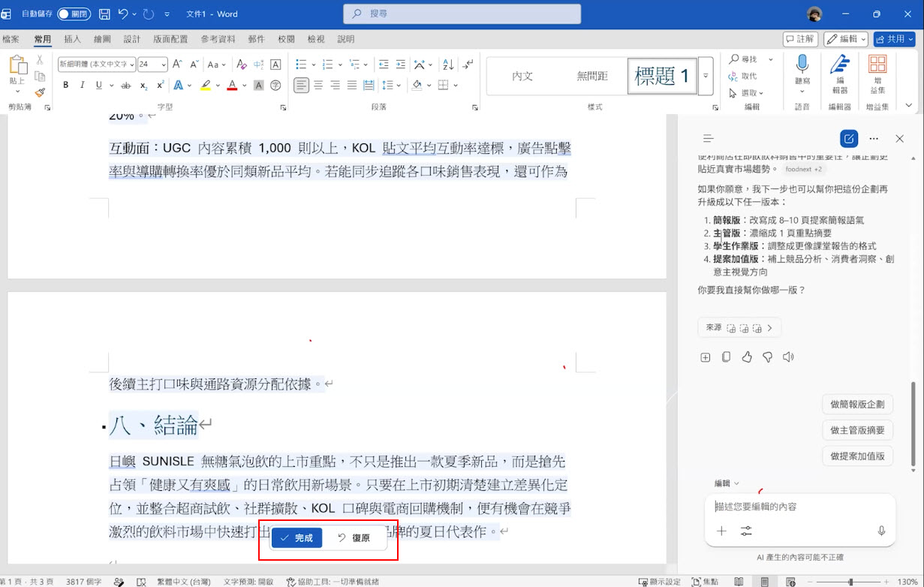Click the 復原 Revert button
This screenshot has width=924, height=587.
pyautogui.click(x=354, y=538)
